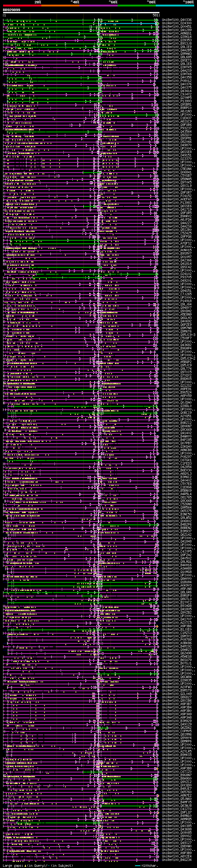The height and width of the screenshot is (868, 197).
Task: Select hit UniRef100_P93237
Action: pyautogui.click(x=177, y=128)
